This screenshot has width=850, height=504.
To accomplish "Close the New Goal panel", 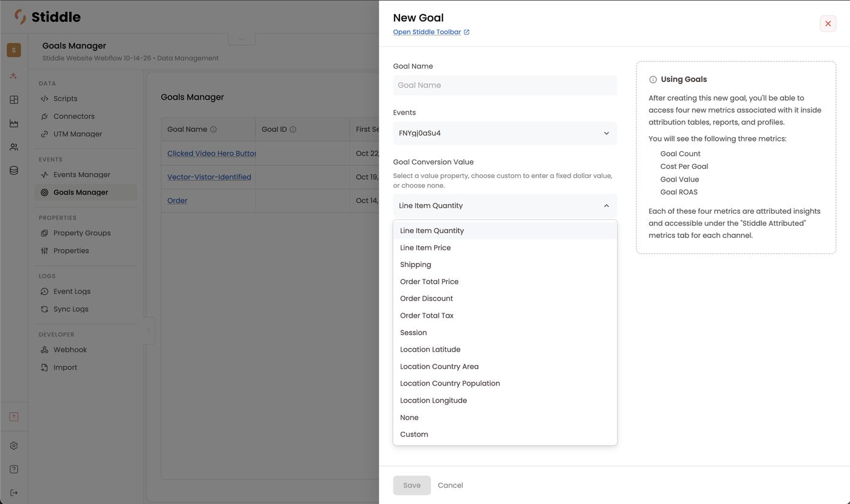I will pyautogui.click(x=828, y=24).
